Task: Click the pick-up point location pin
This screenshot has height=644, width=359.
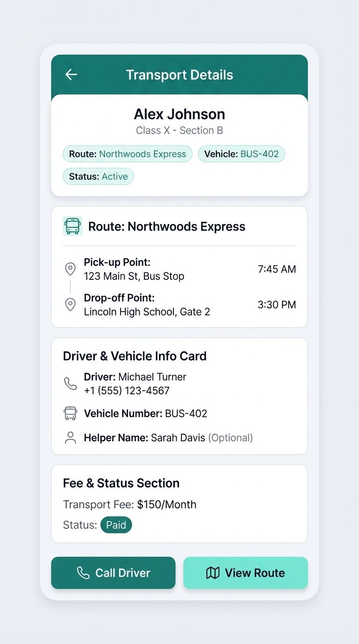Action: pos(70,269)
